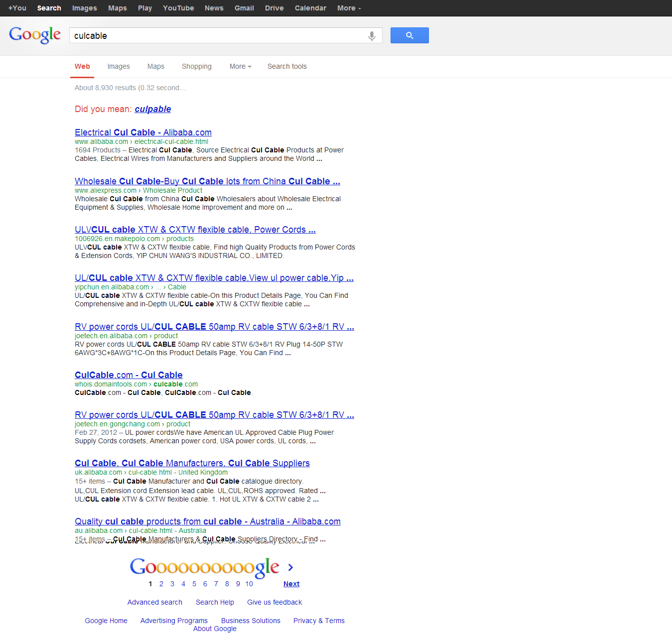The width and height of the screenshot is (672, 643).
Task: Go to results page 5
Action: [194, 584]
